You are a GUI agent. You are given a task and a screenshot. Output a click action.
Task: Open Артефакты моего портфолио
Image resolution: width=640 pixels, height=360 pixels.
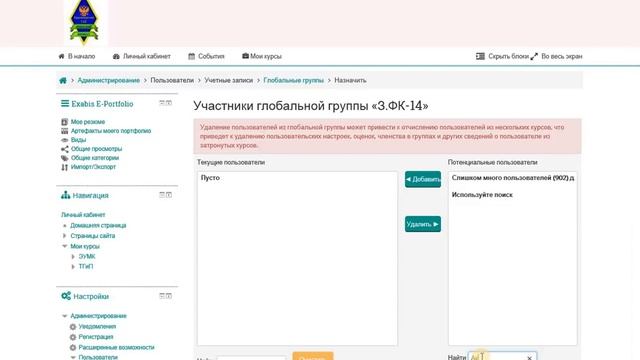pyautogui.click(x=111, y=131)
